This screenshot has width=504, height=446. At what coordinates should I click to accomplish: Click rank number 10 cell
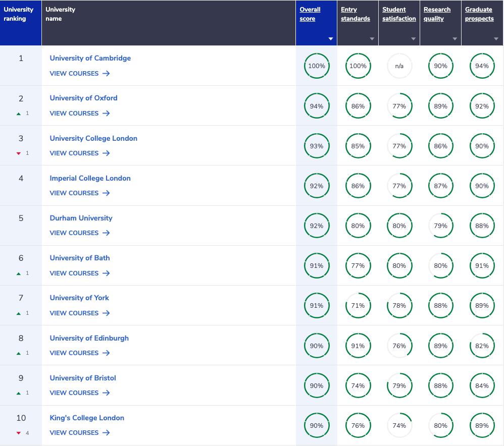21,425
